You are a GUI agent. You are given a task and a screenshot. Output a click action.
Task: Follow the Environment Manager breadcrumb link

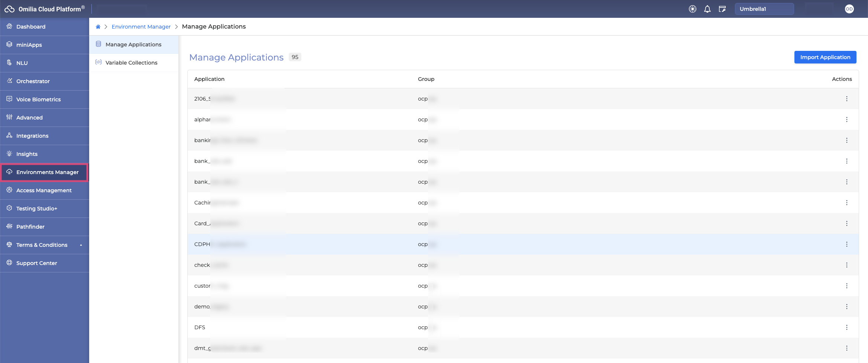(x=141, y=27)
